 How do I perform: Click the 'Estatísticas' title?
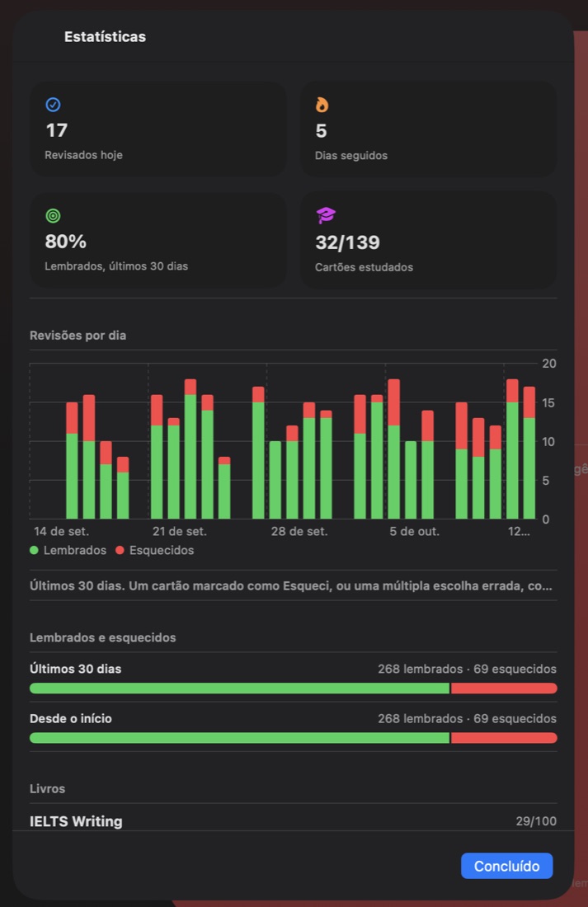[105, 36]
